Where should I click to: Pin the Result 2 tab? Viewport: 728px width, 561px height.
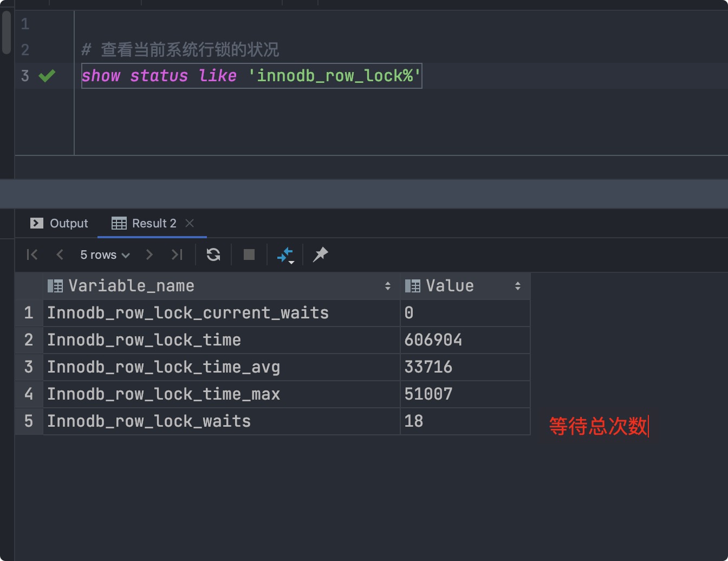coord(320,255)
